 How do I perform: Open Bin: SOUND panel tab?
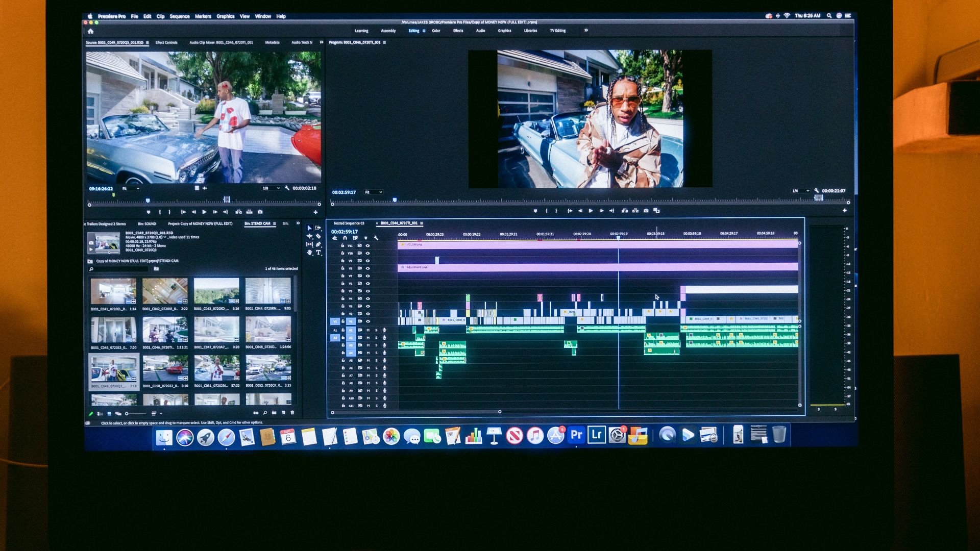click(x=147, y=224)
